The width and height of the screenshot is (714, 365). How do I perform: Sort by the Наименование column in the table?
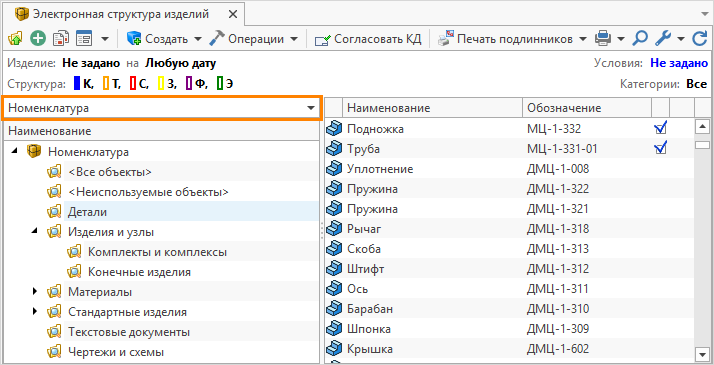(433, 108)
